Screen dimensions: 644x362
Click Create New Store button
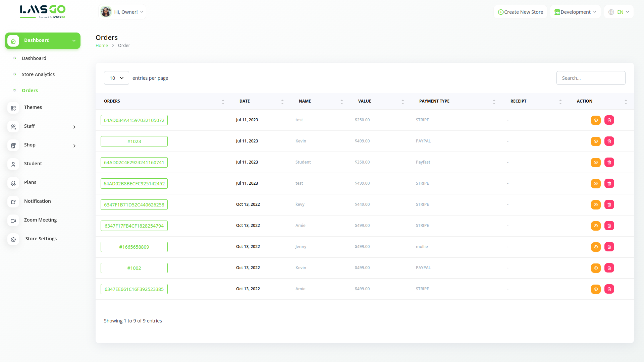click(x=520, y=12)
